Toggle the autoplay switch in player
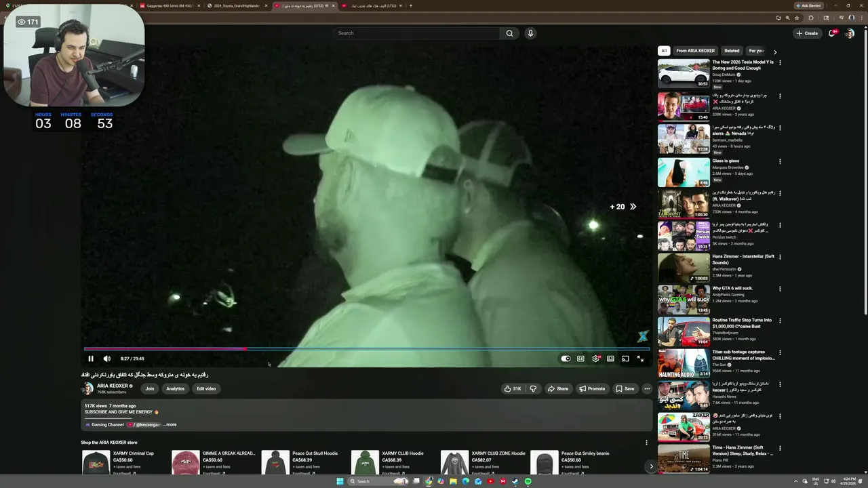868x488 pixels. coord(566,359)
